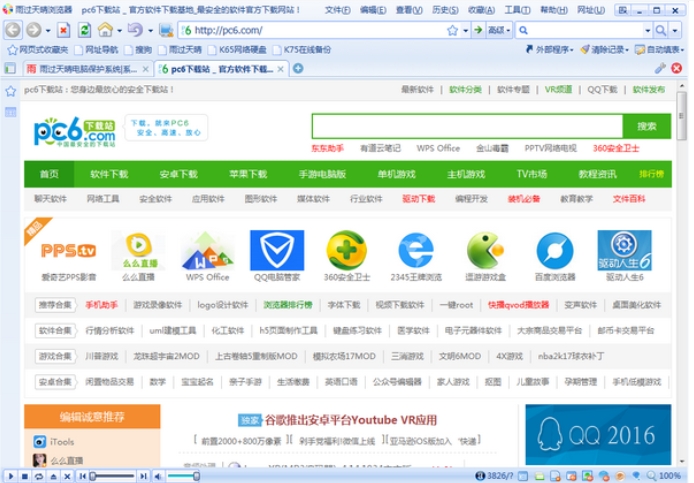This screenshot has height=483, width=694.
Task: Open the 百度浏览器 icon
Action: click(x=555, y=251)
